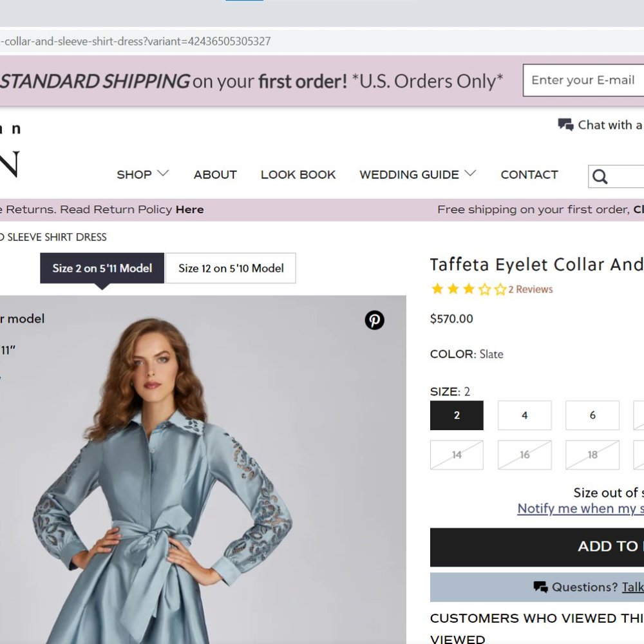Image resolution: width=644 pixels, height=644 pixels.
Task: Click the ADD TO bag button
Action: click(537, 547)
